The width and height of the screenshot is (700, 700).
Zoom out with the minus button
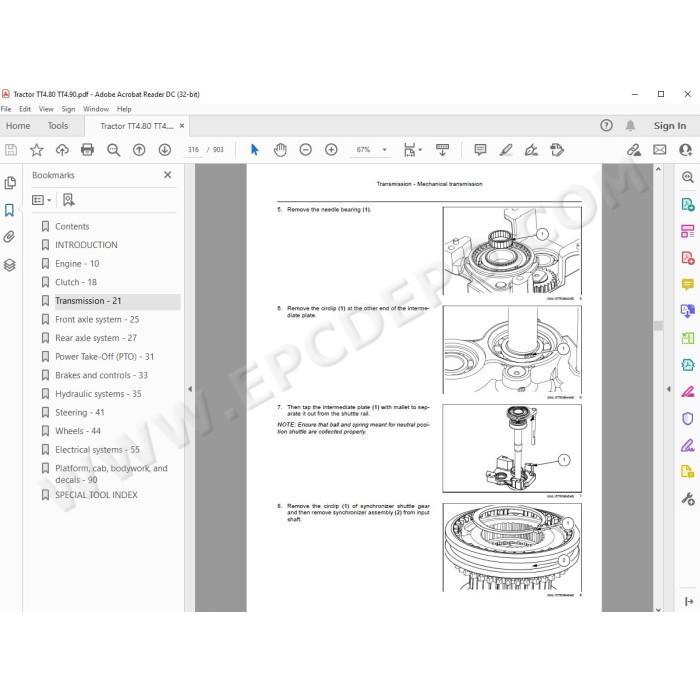[305, 150]
